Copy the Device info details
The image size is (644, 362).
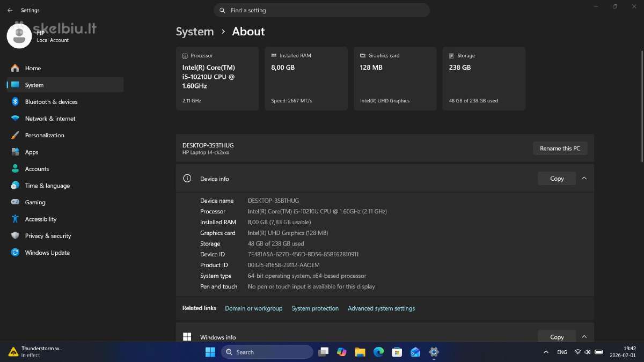[557, 179]
